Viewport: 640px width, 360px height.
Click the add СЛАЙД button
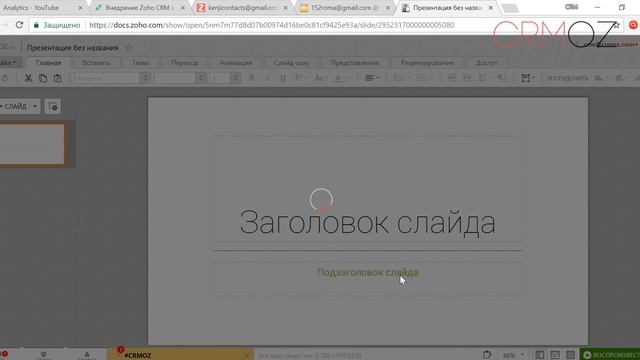tap(14, 107)
